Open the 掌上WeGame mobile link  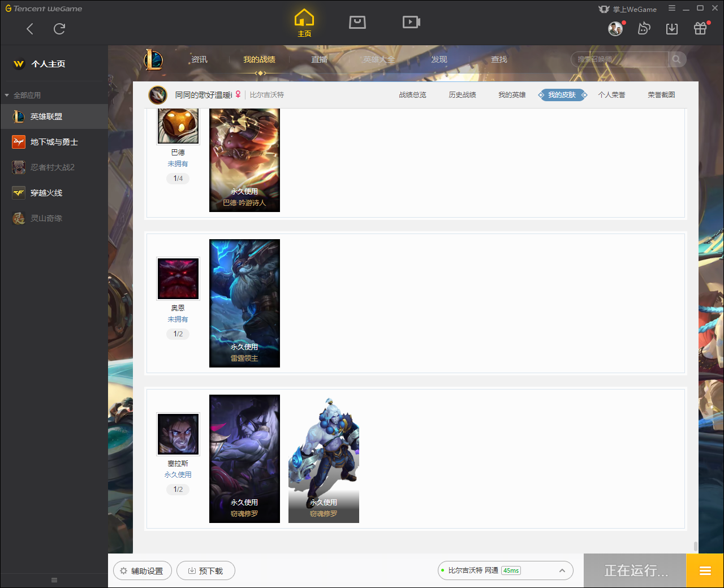[628, 9]
